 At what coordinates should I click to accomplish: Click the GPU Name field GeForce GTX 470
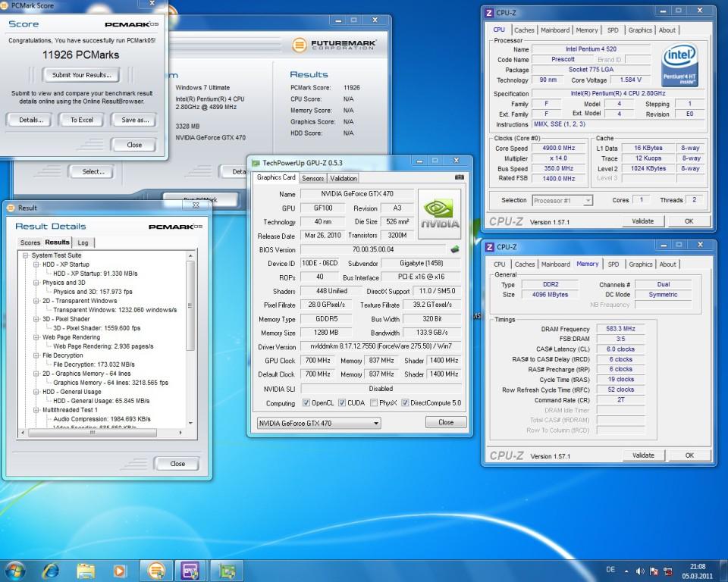click(x=357, y=193)
